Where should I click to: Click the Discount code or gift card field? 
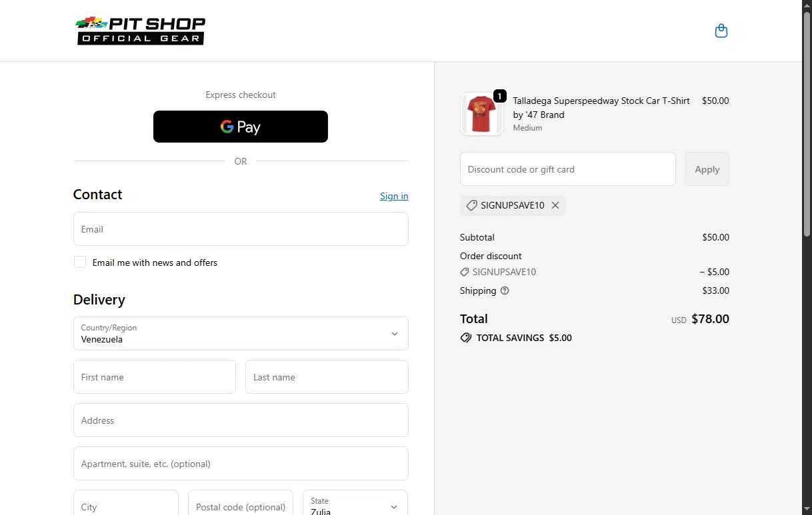point(568,169)
